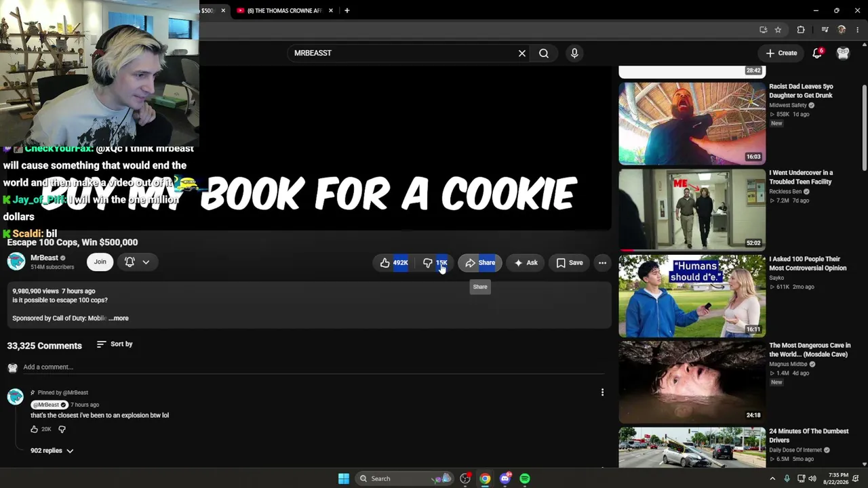Save the video to a playlist
Viewport: 868px width, 488px height.
coord(570,262)
